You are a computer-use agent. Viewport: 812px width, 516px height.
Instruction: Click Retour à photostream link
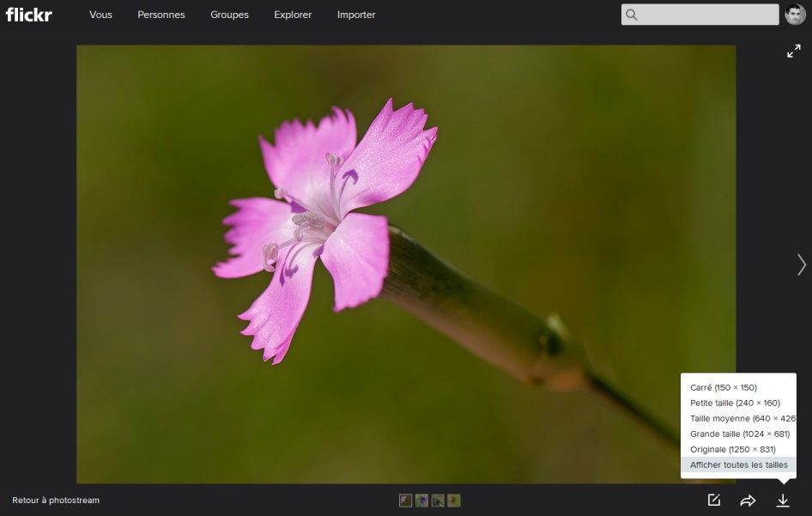[56, 501]
